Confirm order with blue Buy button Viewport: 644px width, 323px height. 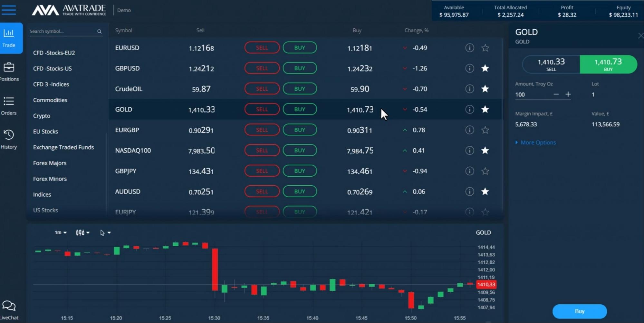coord(580,311)
